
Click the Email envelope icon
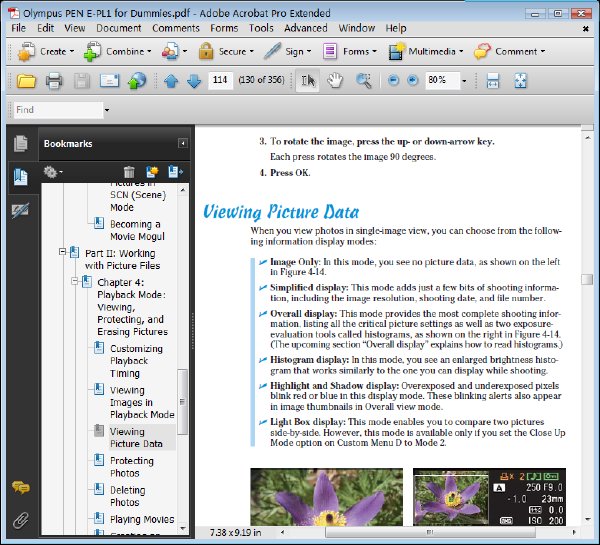click(x=109, y=81)
